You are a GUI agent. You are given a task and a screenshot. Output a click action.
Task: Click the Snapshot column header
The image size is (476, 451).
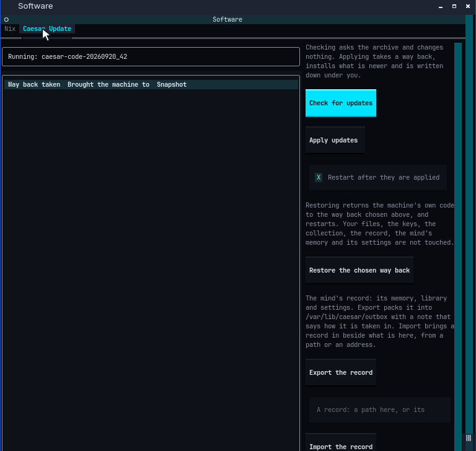pos(172,85)
